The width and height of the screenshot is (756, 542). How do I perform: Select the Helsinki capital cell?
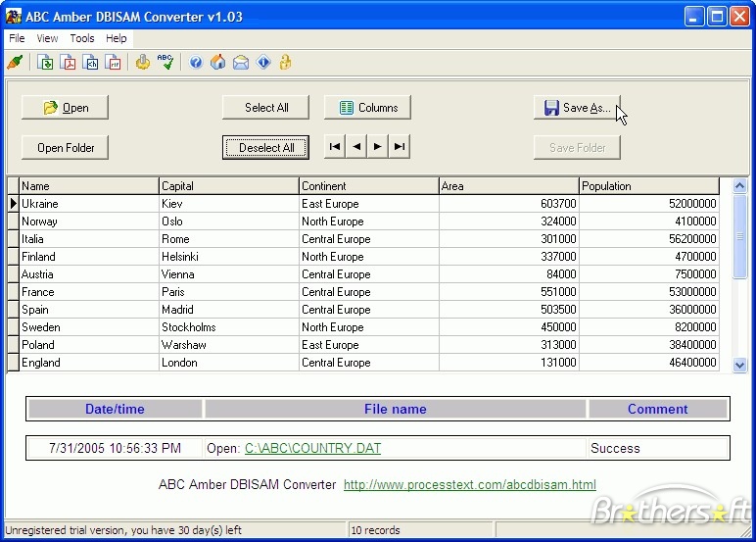point(228,257)
